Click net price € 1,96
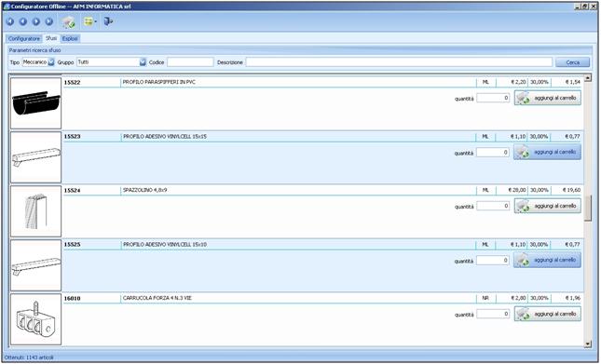601x364 pixels. click(573, 298)
